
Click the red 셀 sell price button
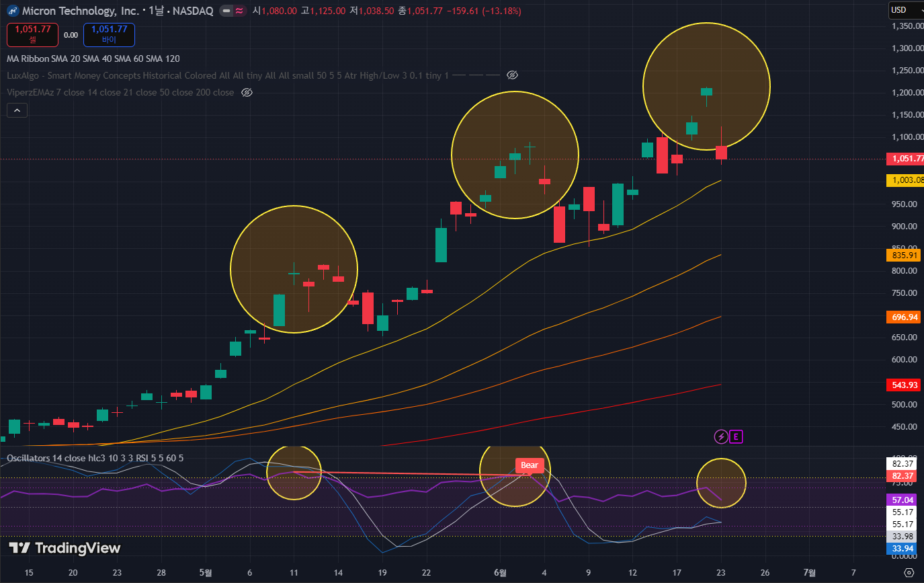coord(32,34)
